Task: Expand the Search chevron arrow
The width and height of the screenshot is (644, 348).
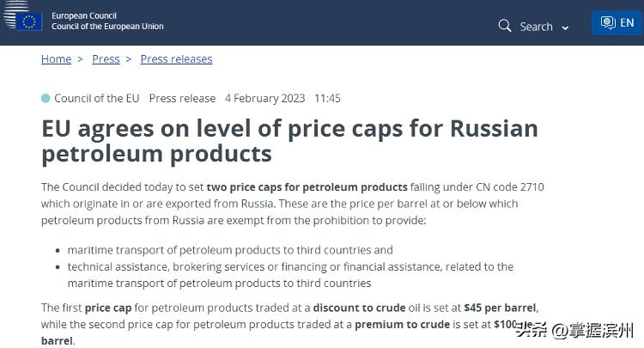Action: [x=566, y=27]
